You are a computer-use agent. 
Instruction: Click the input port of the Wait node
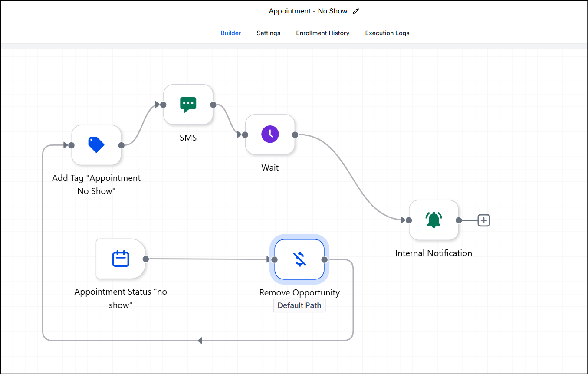click(245, 135)
